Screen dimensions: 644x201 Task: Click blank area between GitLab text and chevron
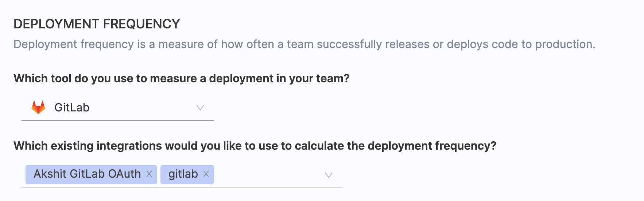142,108
